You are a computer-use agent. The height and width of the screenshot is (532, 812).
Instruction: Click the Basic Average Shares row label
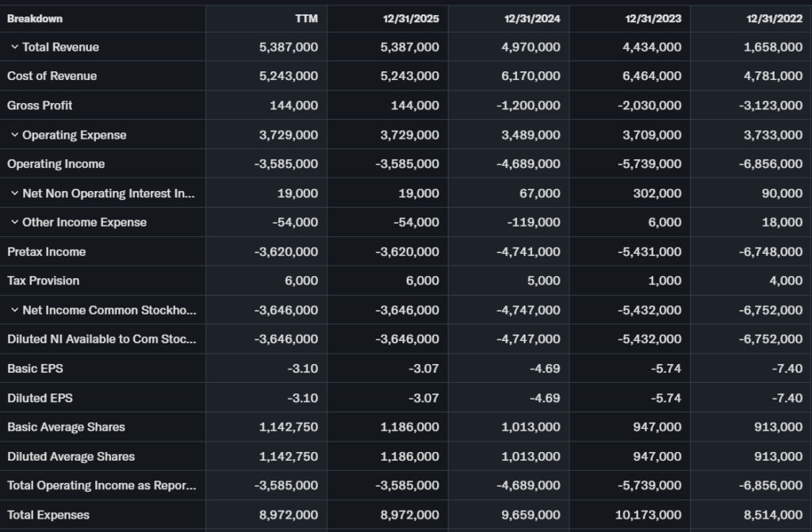(66, 427)
